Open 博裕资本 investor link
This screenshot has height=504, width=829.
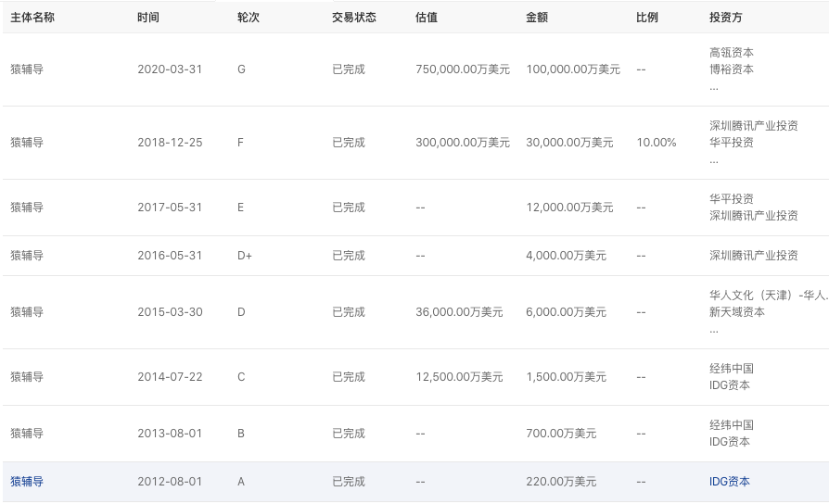(731, 69)
